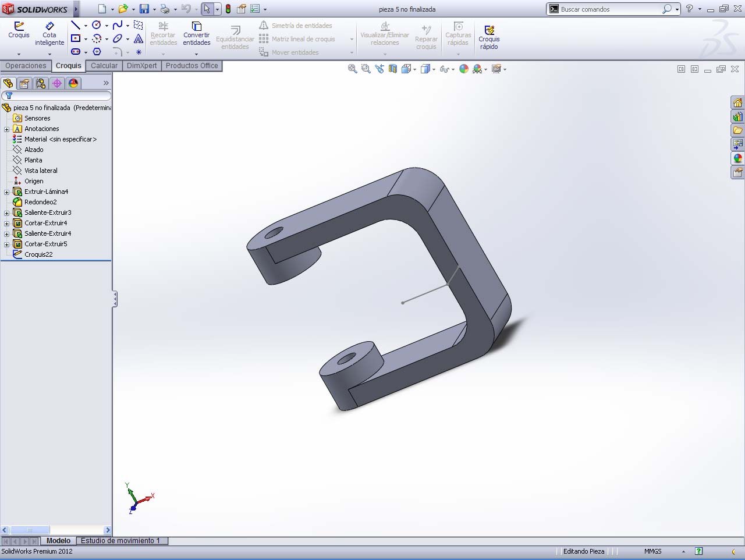The image size is (745, 560).
Task: Switch to the Operaciones tab
Action: coord(26,66)
